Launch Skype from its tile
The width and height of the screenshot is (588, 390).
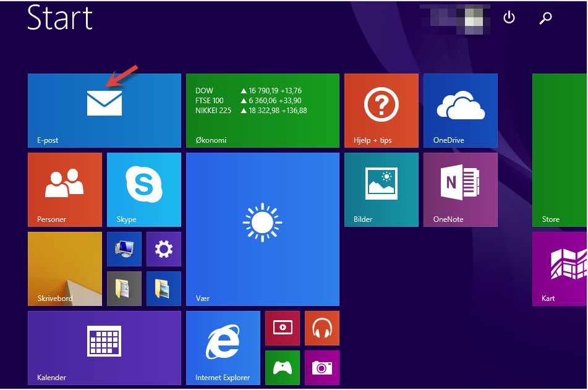144,190
